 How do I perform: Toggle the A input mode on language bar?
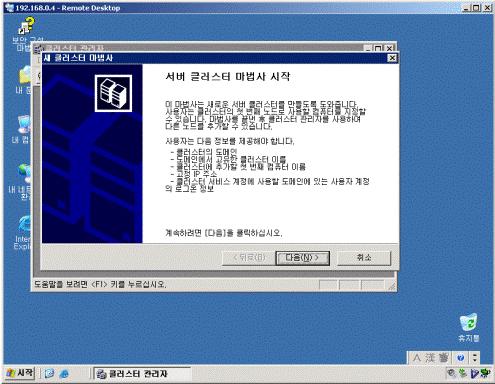pos(417,358)
